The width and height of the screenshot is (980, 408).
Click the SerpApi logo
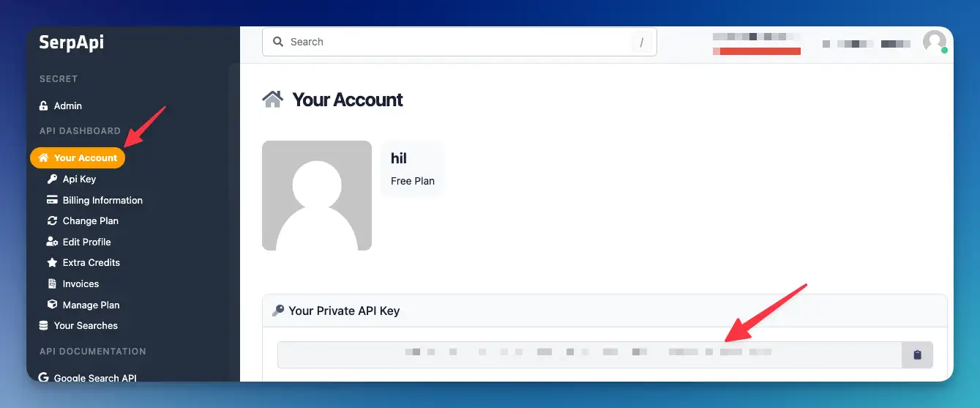click(x=71, y=42)
